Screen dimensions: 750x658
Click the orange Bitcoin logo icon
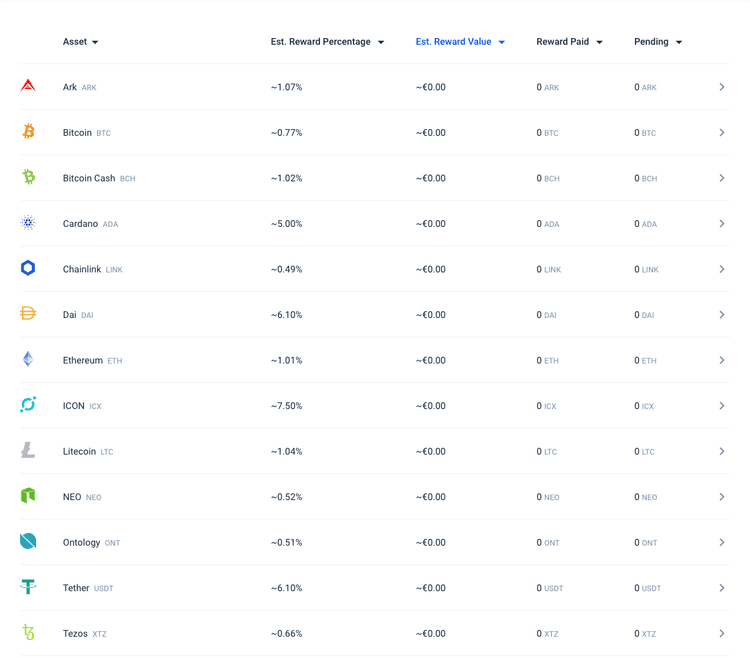[28, 131]
